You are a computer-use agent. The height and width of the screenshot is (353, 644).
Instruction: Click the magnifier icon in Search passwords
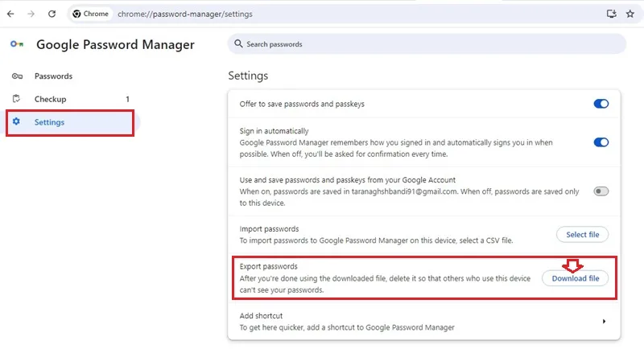(238, 43)
